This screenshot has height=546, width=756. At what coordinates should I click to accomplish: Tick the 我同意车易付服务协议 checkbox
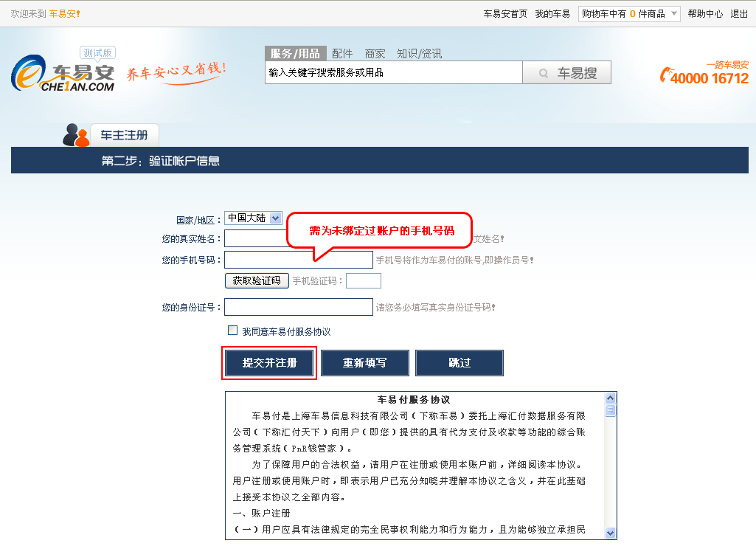232,331
